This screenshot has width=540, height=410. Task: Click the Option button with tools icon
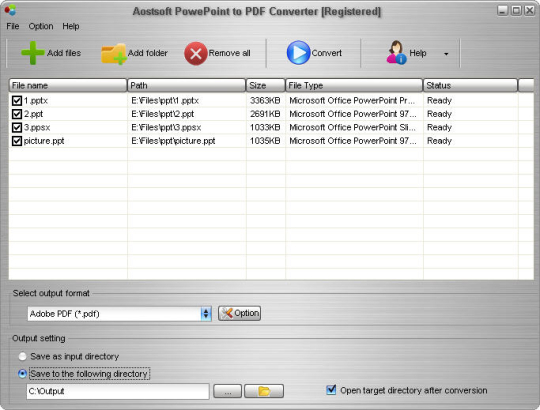pos(239,313)
